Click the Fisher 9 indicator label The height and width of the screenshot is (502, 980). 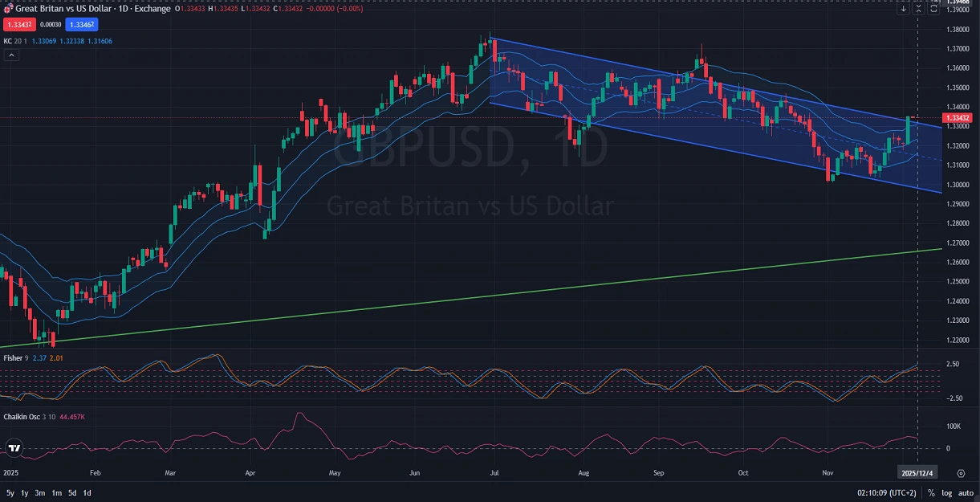pos(16,356)
